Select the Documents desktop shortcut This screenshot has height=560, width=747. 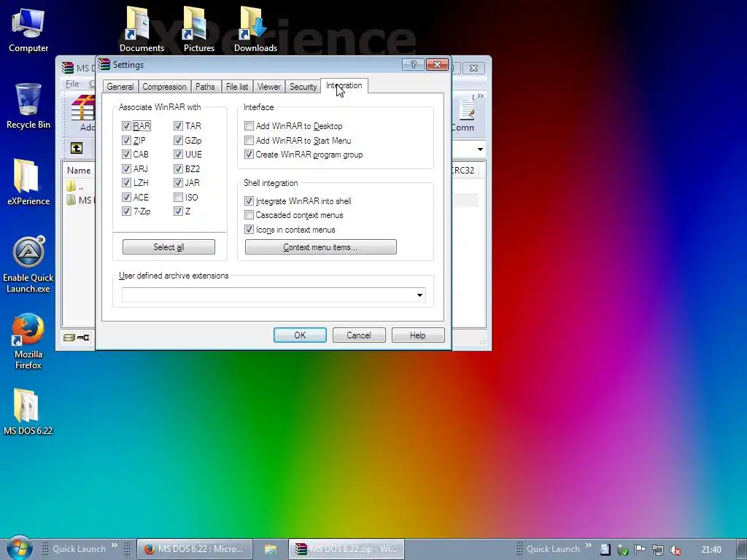pos(142,28)
